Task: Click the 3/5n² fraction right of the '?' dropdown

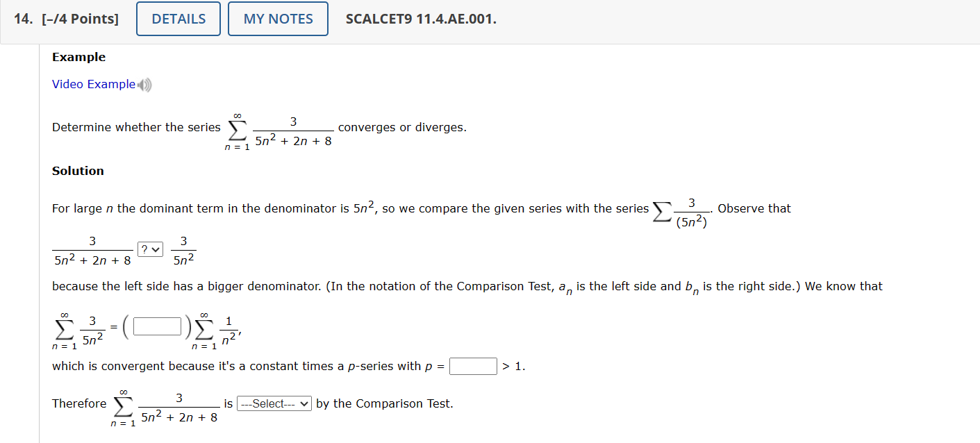Action: [x=183, y=251]
